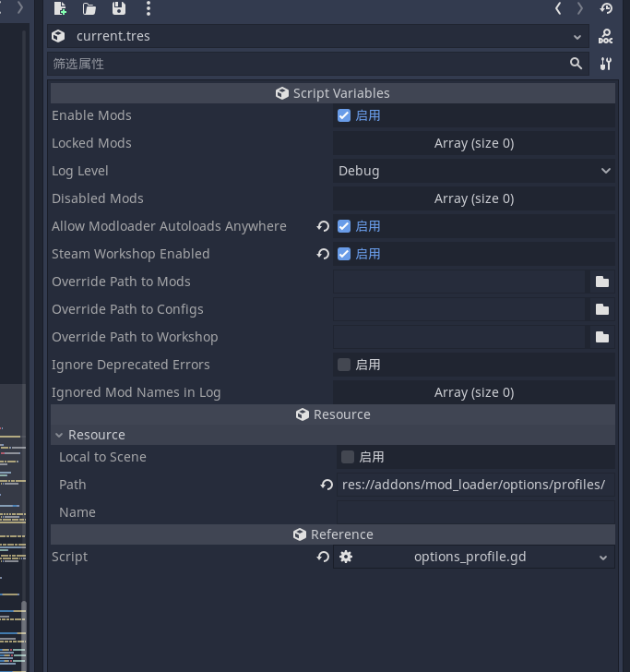Browse folder for Override Path to Configs
This screenshot has width=630, height=672.
pos(602,309)
